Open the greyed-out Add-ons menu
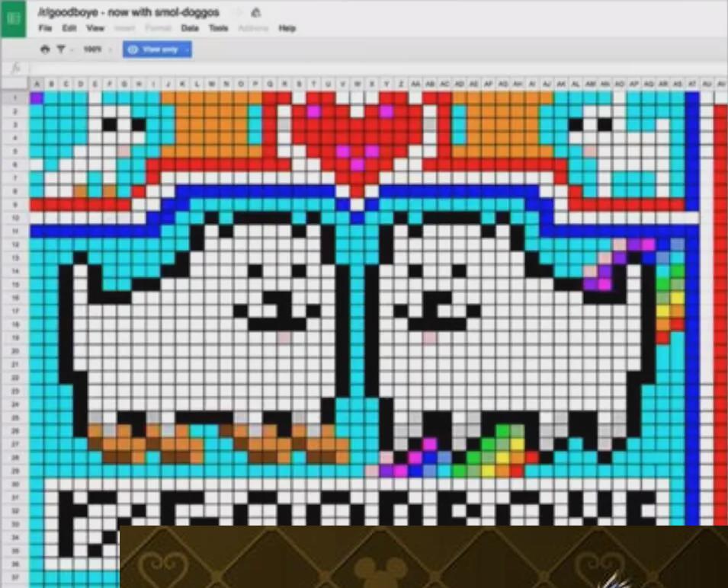This screenshot has height=588, width=728. tap(253, 28)
